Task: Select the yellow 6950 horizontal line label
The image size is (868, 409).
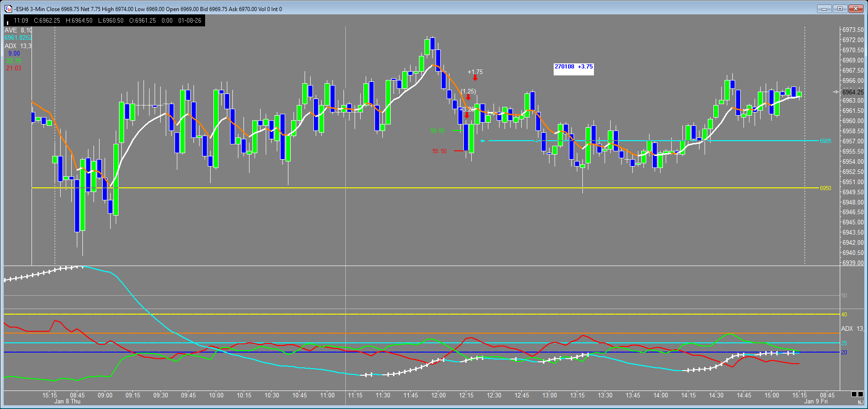Action: 825,188
